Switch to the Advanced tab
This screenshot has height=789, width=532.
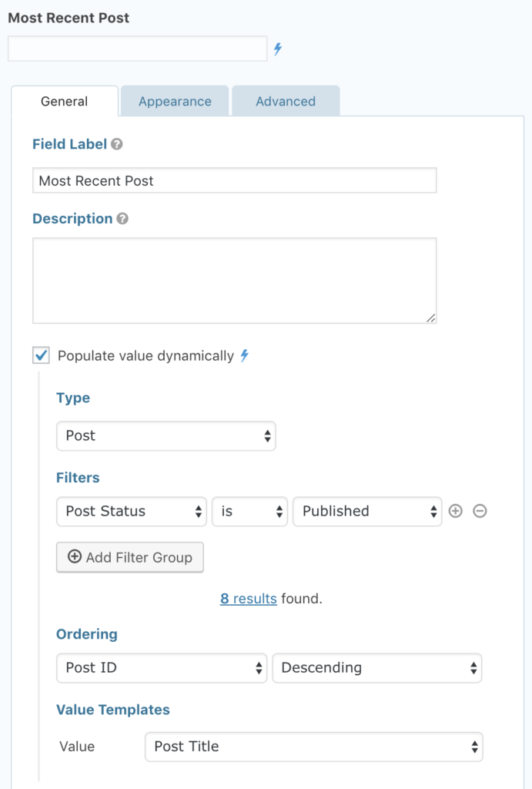(286, 102)
